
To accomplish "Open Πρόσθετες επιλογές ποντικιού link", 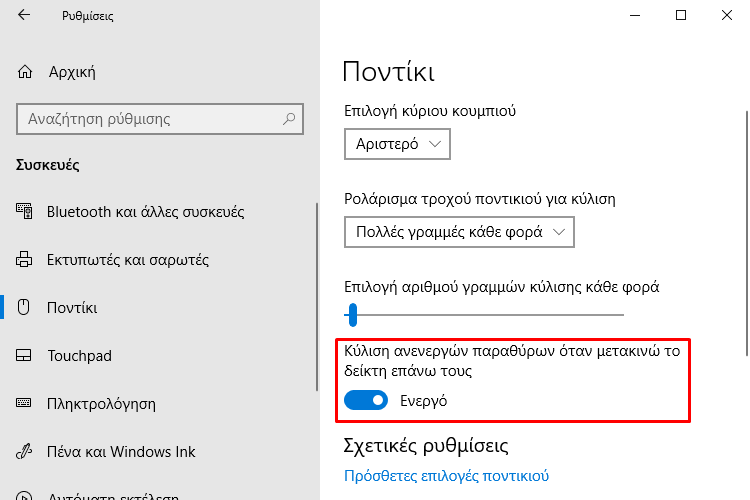I will [x=447, y=476].
